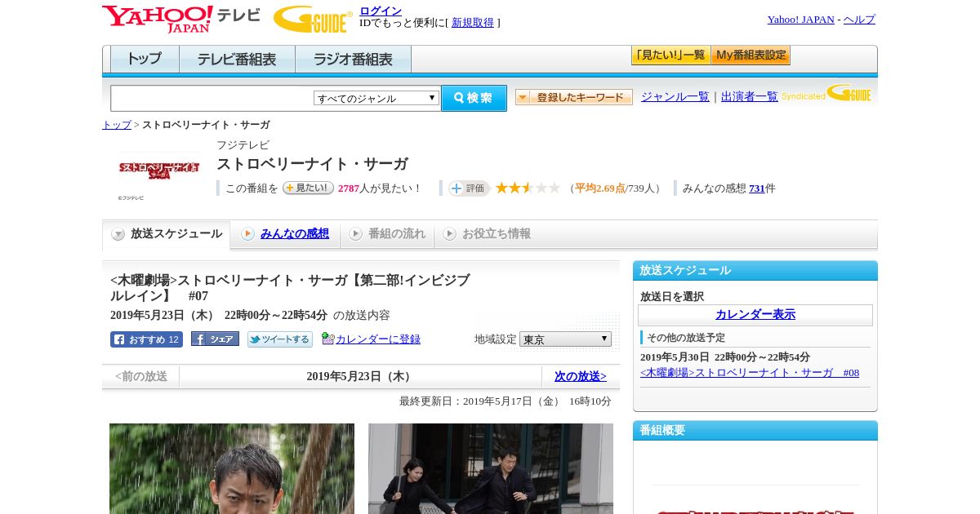The image size is (980, 514).
Task: Click the ストロベリーナイト program logo thumbnail
Action: [x=159, y=171]
